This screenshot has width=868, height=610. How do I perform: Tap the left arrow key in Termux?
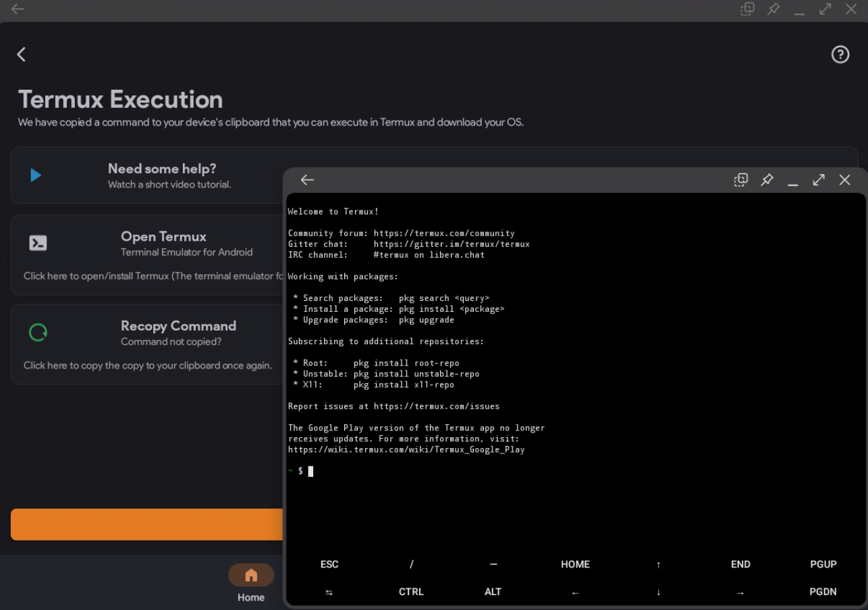tap(575, 592)
